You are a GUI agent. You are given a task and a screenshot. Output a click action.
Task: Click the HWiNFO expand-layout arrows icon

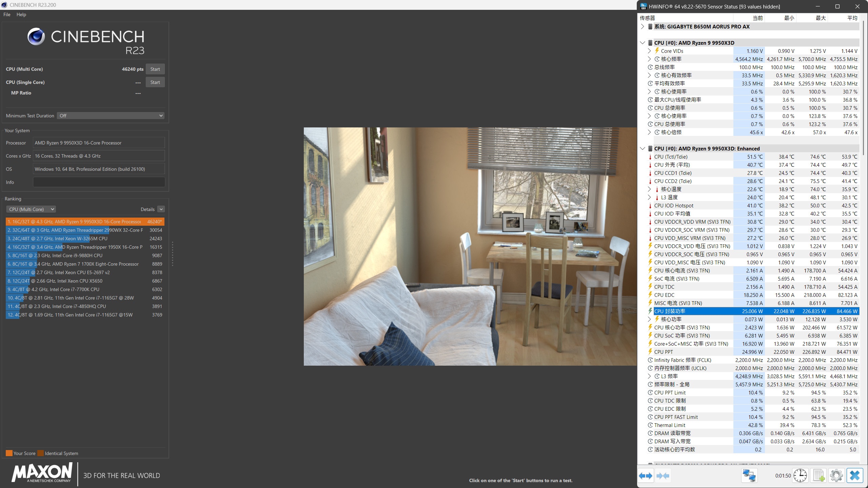tap(646, 476)
